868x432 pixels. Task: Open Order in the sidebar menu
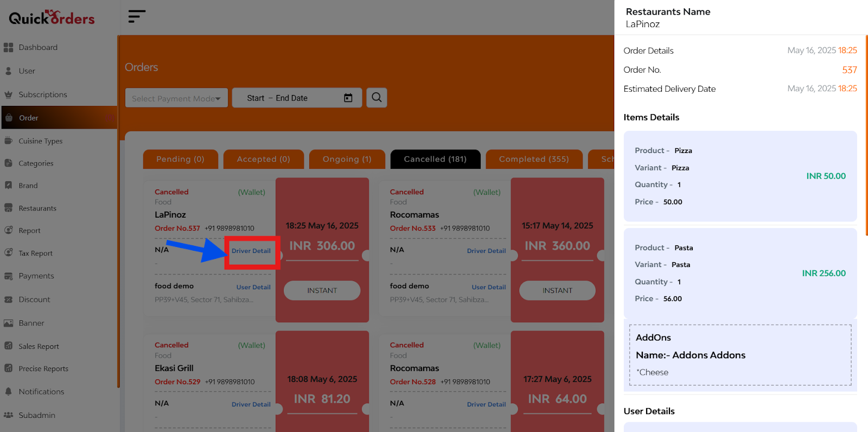pyautogui.click(x=59, y=118)
